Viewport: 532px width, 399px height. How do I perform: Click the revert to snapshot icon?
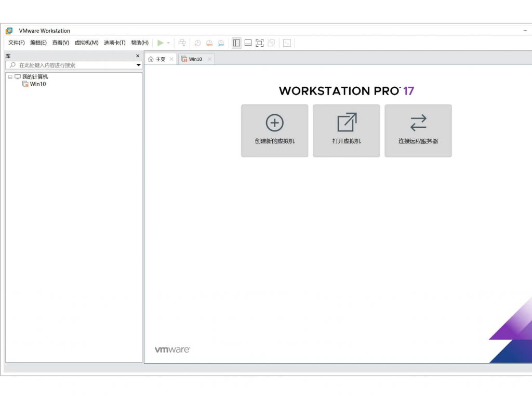click(209, 43)
